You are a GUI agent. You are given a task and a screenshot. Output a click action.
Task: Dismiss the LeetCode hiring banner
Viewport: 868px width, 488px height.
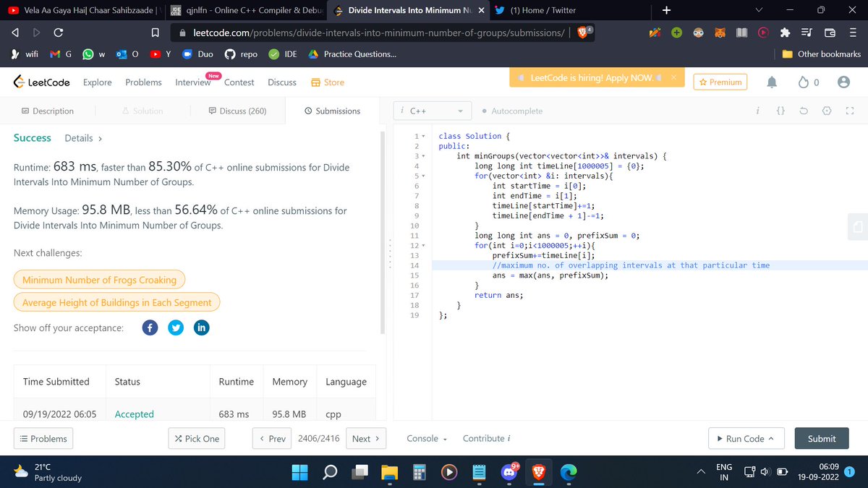point(673,77)
